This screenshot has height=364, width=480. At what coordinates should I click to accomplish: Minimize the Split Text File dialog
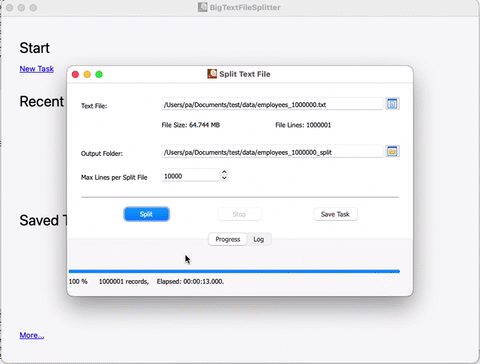click(x=87, y=74)
